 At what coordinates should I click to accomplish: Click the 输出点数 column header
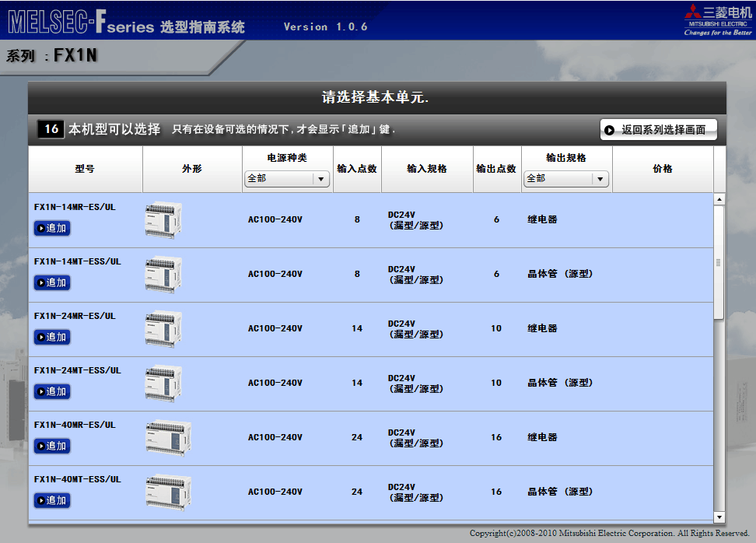coord(496,169)
